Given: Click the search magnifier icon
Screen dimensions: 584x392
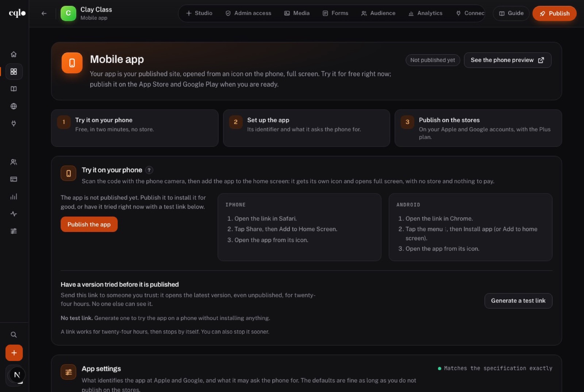Looking at the screenshot, I should (x=14, y=334).
